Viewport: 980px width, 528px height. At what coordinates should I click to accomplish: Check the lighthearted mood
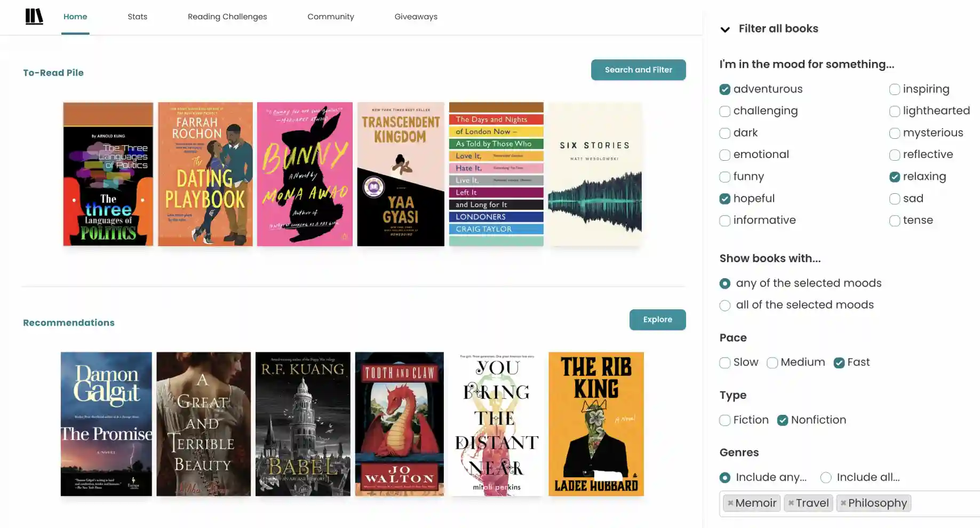[x=895, y=112]
